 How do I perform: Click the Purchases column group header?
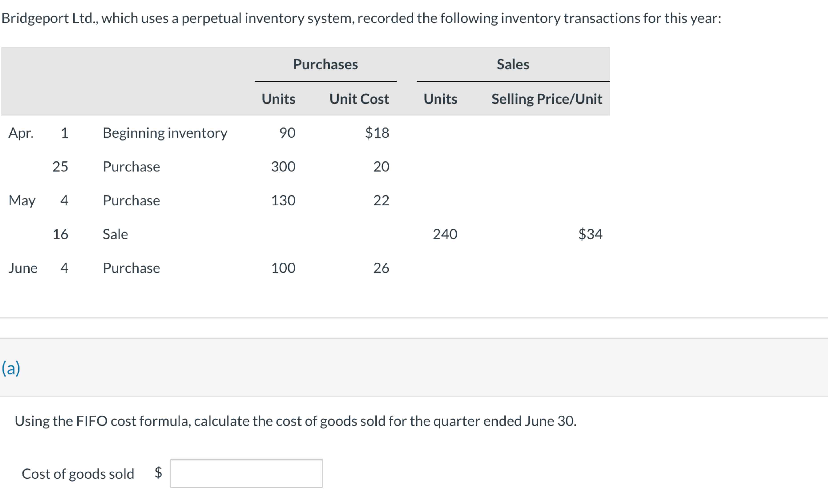pyautogui.click(x=325, y=64)
